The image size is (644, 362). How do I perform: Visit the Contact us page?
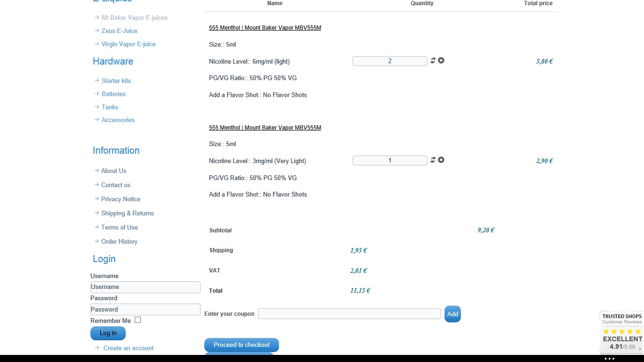(116, 185)
